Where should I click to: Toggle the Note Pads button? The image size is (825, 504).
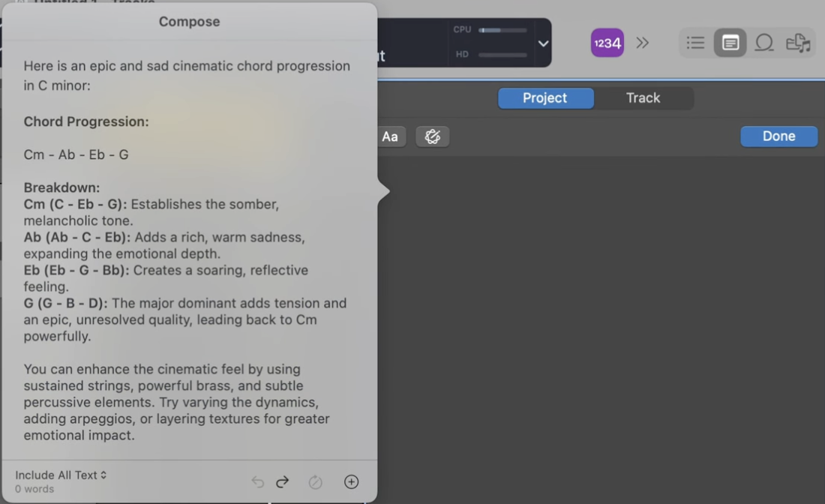(730, 43)
